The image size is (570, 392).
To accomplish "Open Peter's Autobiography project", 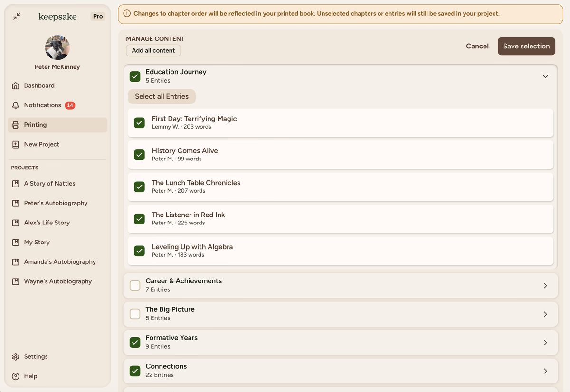I will [x=56, y=203].
